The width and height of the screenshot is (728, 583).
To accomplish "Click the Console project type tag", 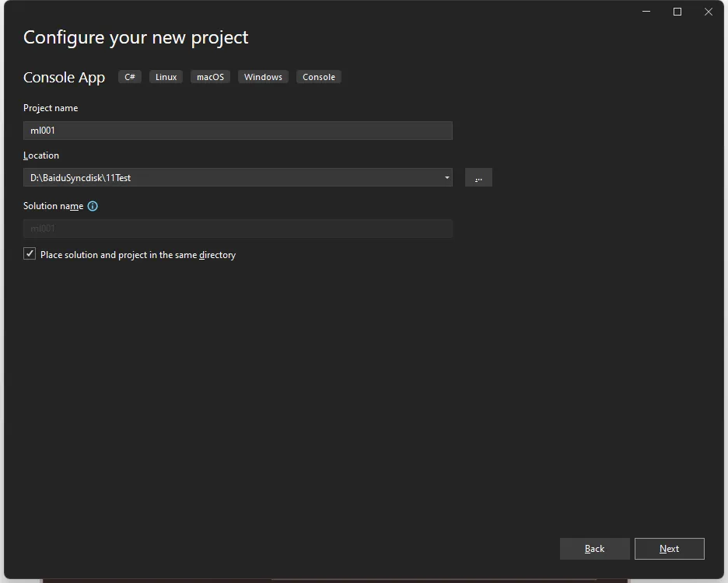I will 319,77.
